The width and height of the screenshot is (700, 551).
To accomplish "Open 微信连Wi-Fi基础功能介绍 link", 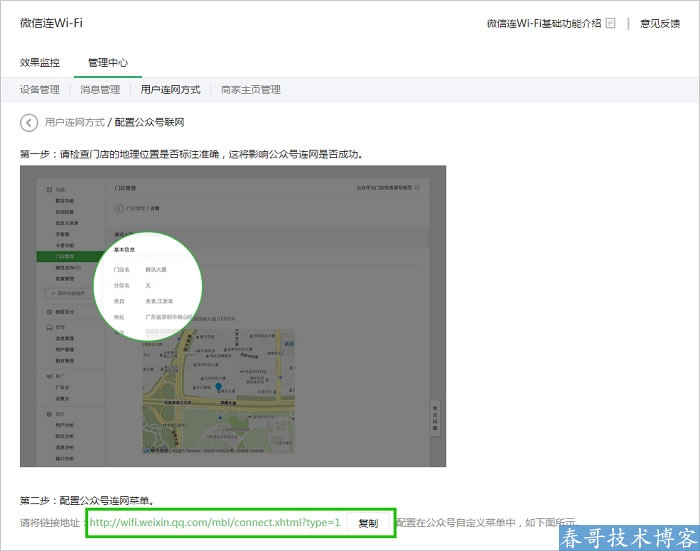I will click(x=544, y=23).
